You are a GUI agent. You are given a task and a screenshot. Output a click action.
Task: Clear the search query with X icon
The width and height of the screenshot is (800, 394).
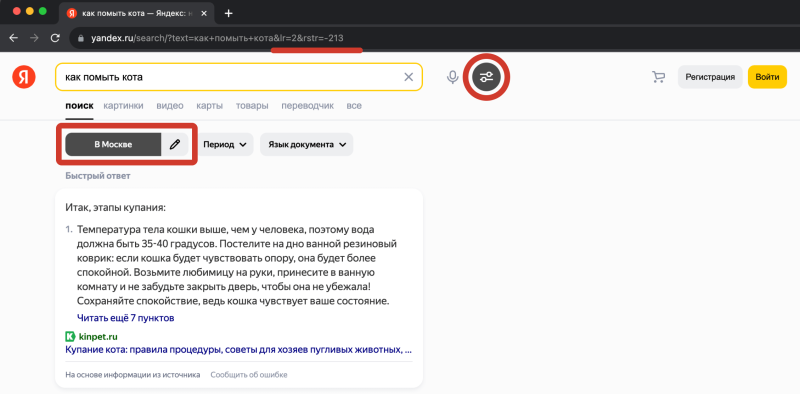point(409,77)
